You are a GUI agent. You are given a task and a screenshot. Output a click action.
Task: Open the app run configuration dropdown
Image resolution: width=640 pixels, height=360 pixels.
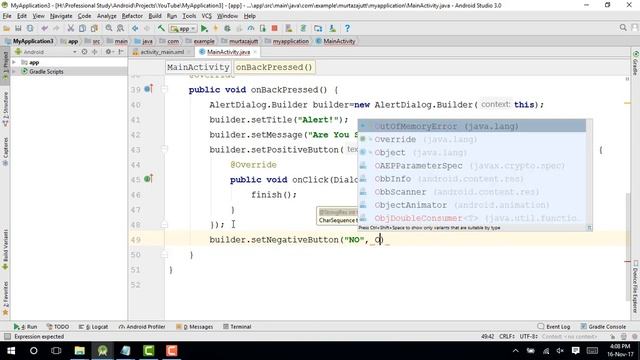pyautogui.click(x=183, y=29)
